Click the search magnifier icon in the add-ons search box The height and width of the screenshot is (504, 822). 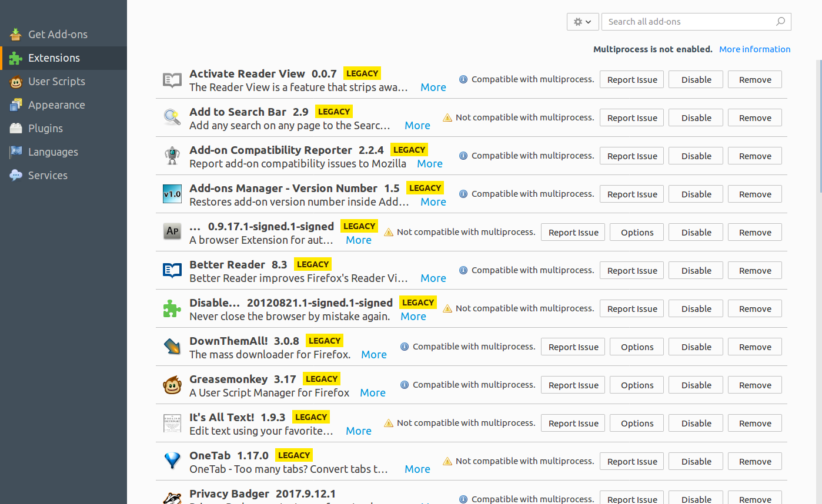[780, 22]
